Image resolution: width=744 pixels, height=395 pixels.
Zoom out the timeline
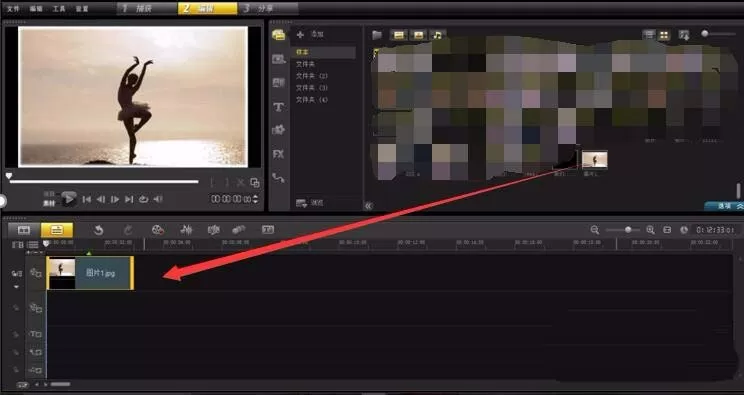(x=595, y=230)
